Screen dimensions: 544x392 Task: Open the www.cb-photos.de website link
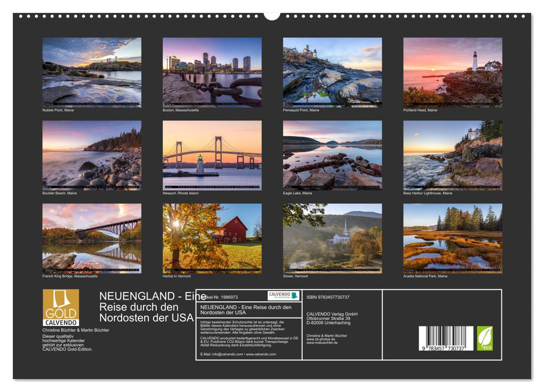[320, 339]
